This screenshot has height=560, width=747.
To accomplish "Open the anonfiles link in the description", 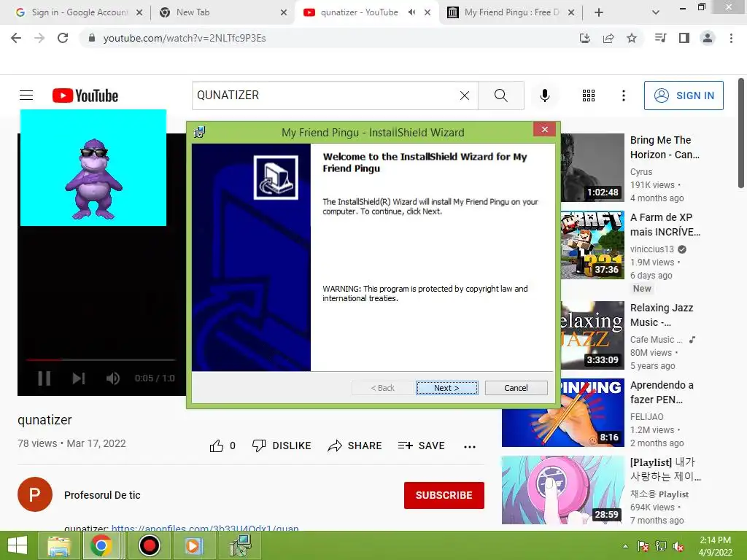I will (205, 528).
